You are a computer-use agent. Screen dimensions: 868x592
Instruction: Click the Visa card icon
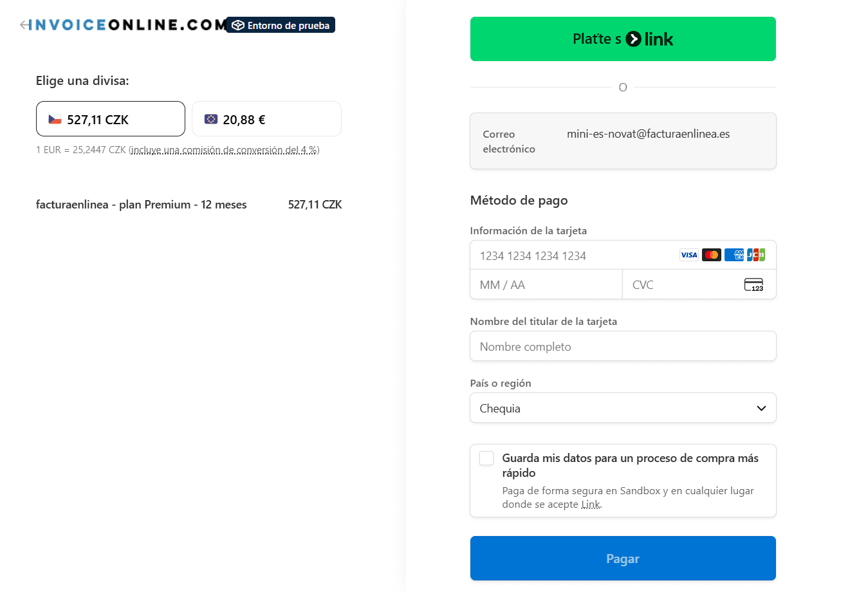[x=688, y=255]
